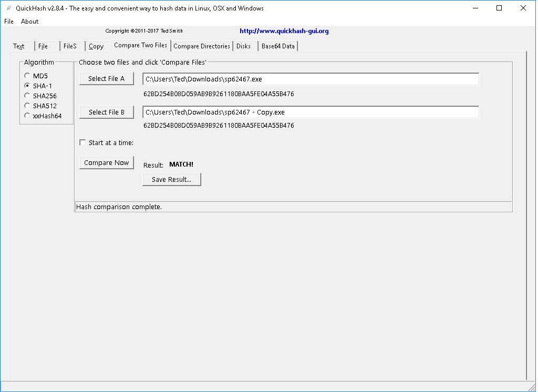Go to the Base64 Data tab
This screenshot has height=392, width=538.
point(277,46)
